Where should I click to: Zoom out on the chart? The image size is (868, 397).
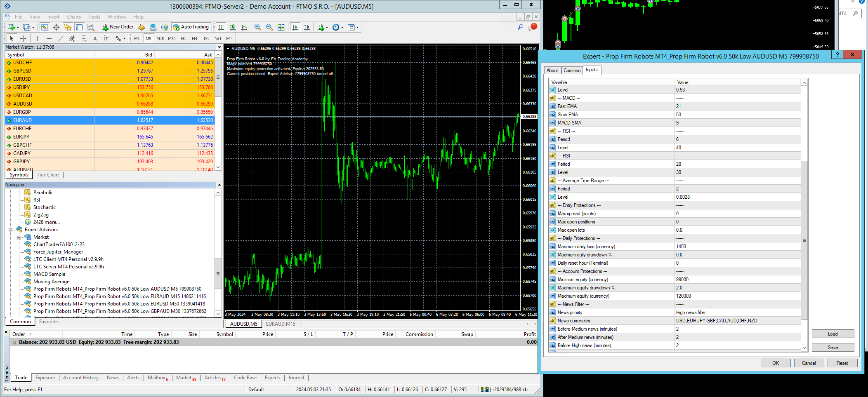pyautogui.click(x=269, y=27)
